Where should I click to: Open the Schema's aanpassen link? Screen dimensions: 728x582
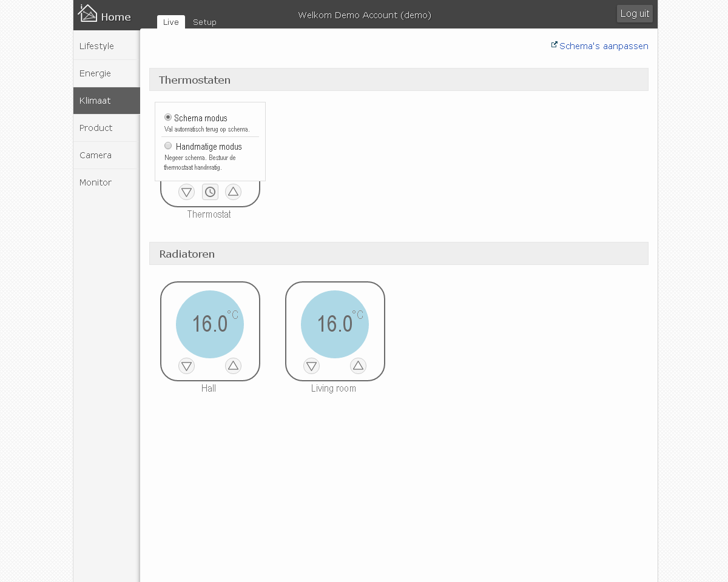[x=603, y=46]
